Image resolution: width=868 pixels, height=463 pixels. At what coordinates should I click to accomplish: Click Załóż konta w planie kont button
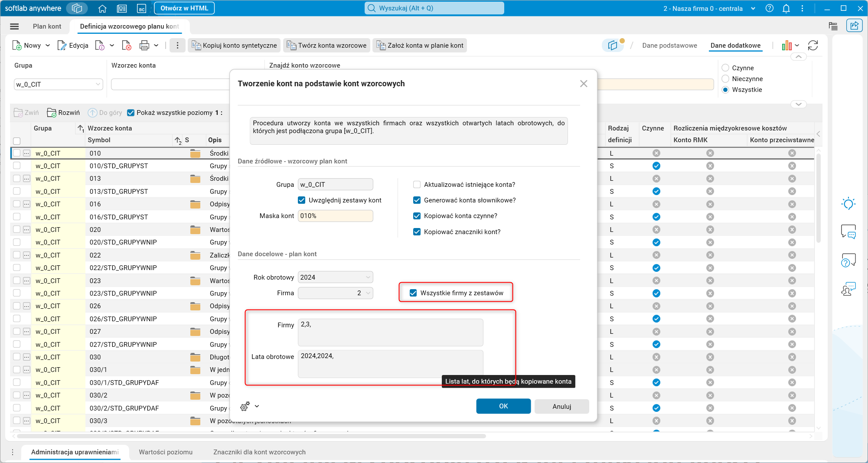click(x=420, y=46)
